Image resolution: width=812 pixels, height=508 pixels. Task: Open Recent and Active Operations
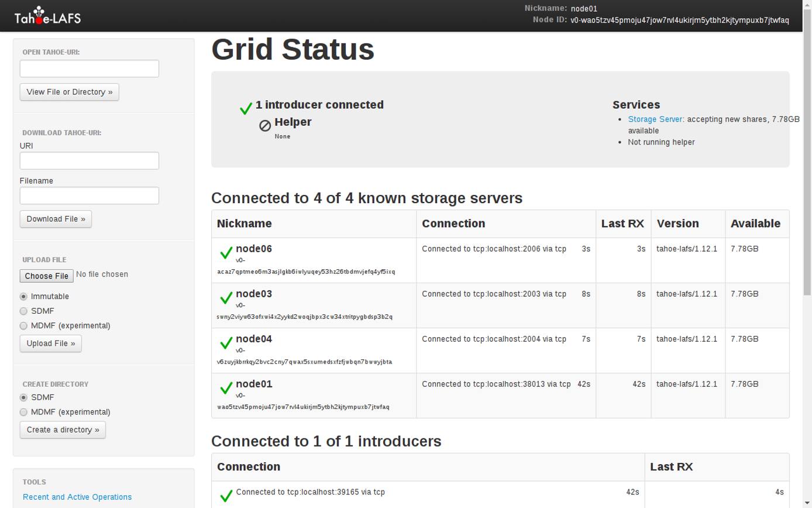coord(77,496)
